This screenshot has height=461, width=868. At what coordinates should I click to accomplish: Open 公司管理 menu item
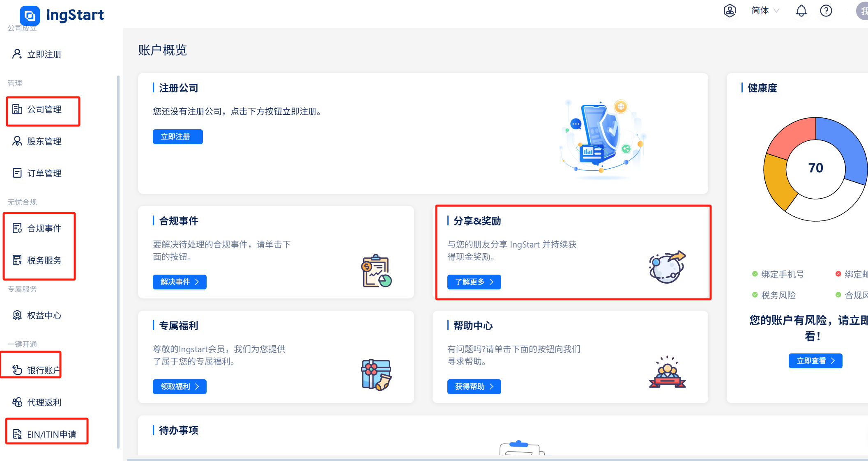(x=44, y=109)
